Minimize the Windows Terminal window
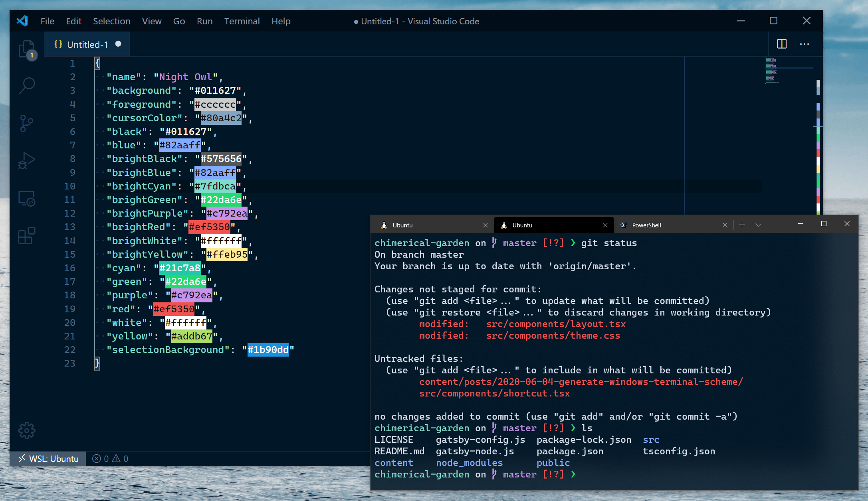The height and width of the screenshot is (501, 868). click(x=801, y=224)
